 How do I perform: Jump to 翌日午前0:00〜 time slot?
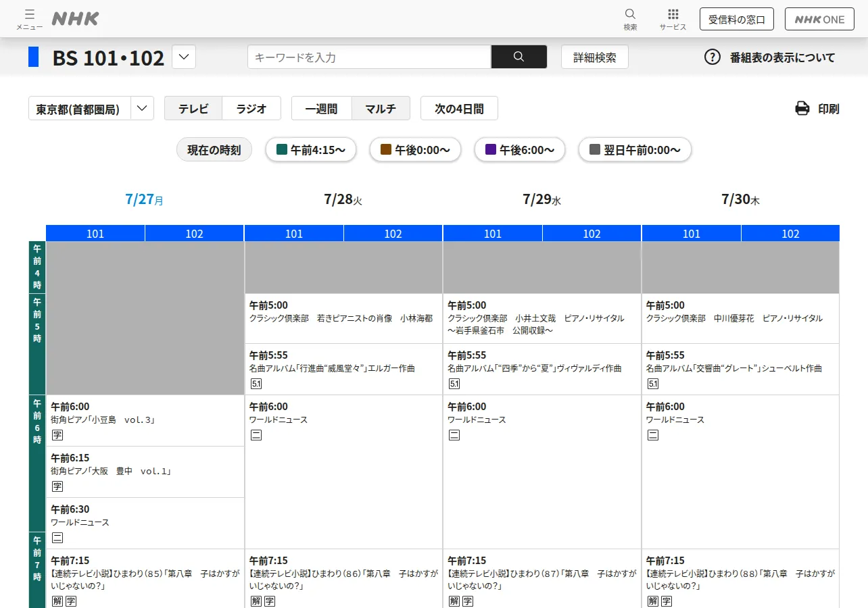tap(635, 150)
